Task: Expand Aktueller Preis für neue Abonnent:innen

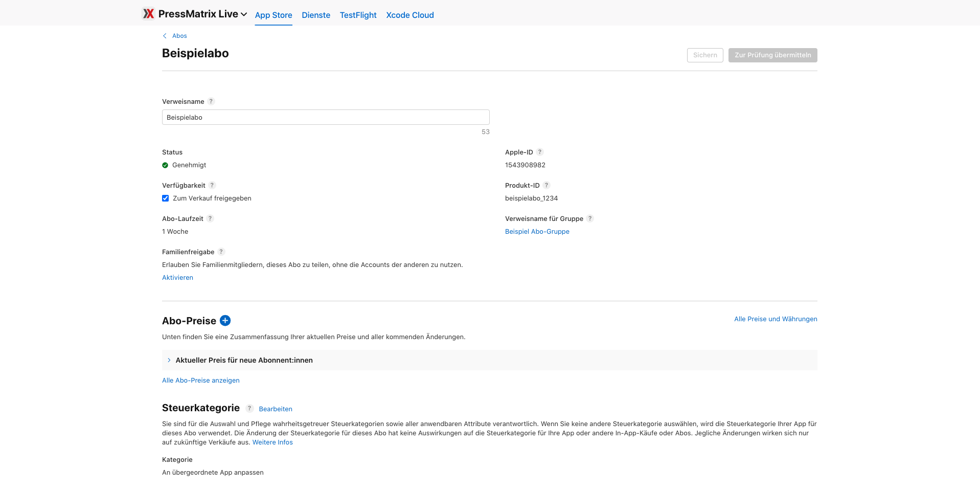Action: pos(489,360)
